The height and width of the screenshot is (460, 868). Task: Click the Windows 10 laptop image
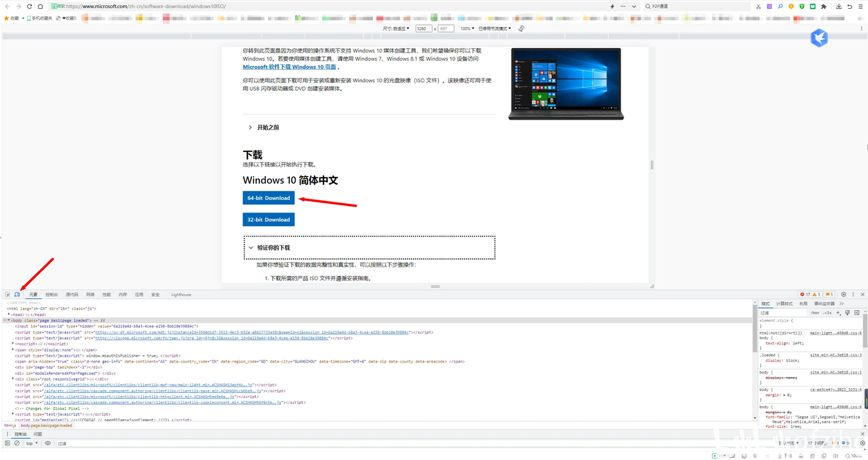tap(566, 84)
